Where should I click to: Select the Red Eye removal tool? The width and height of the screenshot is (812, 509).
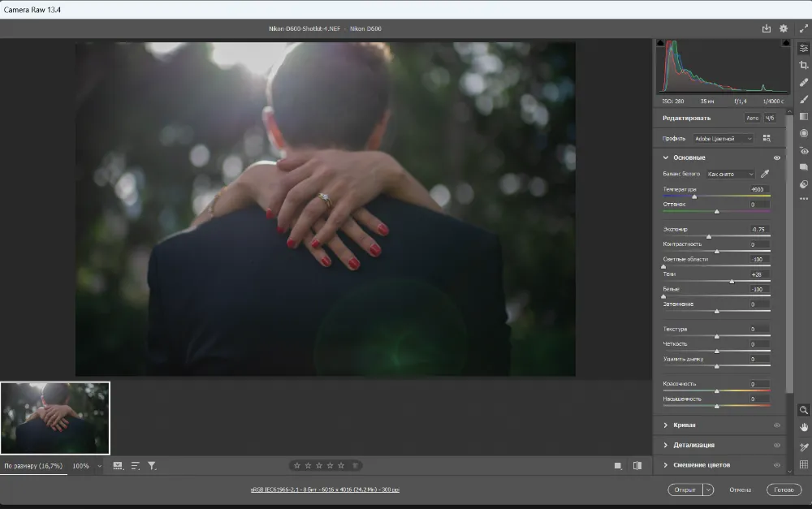pyautogui.click(x=803, y=151)
